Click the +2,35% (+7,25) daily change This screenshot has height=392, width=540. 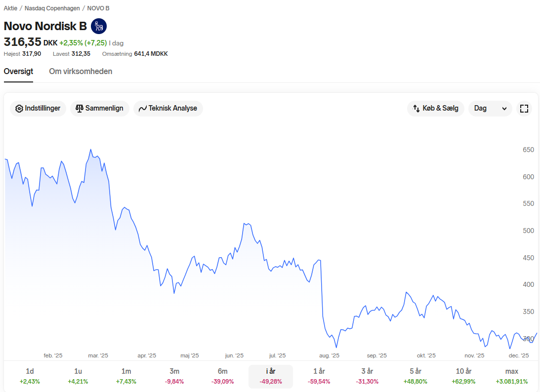point(83,43)
